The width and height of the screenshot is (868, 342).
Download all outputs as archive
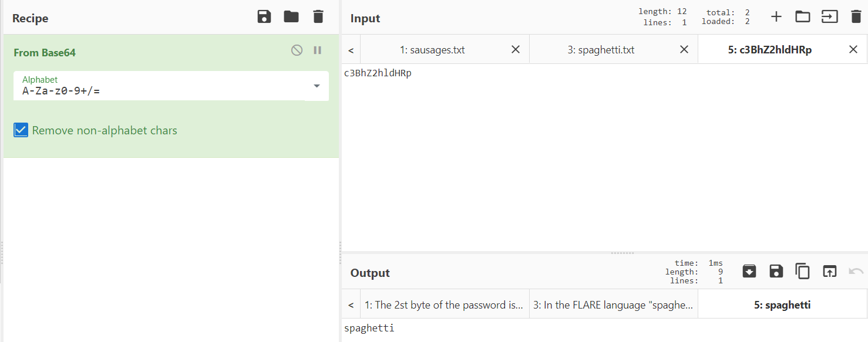pyautogui.click(x=749, y=271)
